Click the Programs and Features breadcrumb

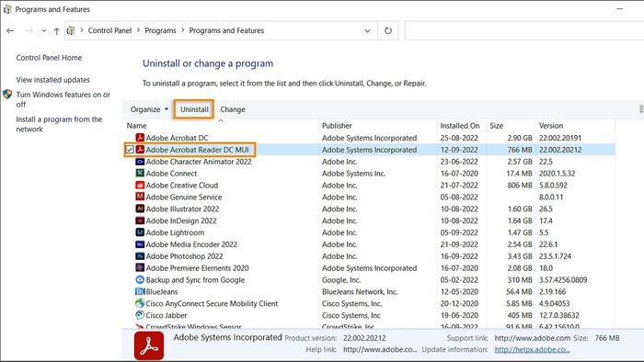pyautogui.click(x=226, y=30)
